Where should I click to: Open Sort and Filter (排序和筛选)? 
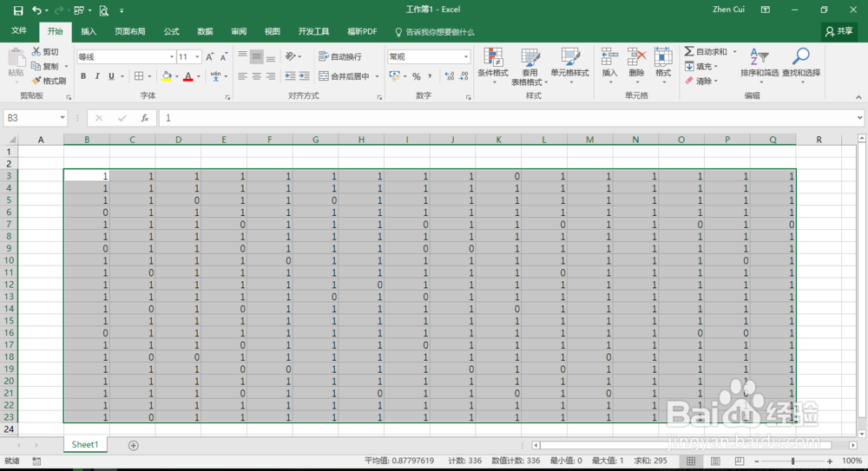point(759,66)
